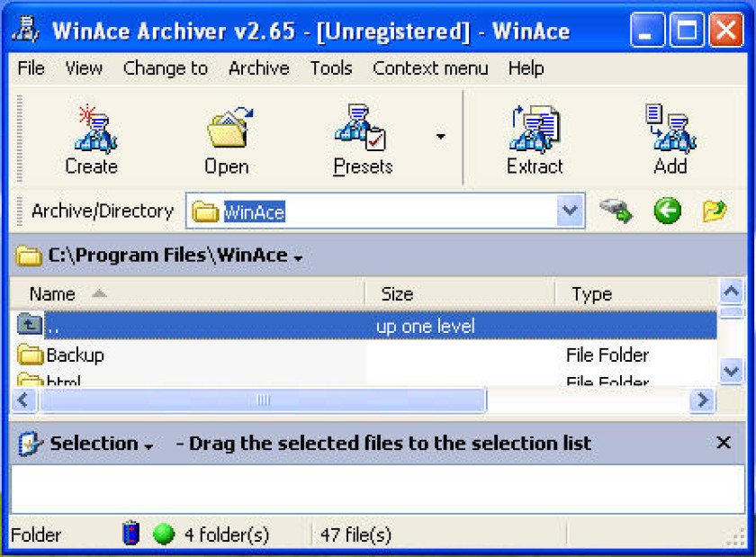This screenshot has width=756, height=557.
Task: Click the Add toolbar icon
Action: (x=670, y=128)
